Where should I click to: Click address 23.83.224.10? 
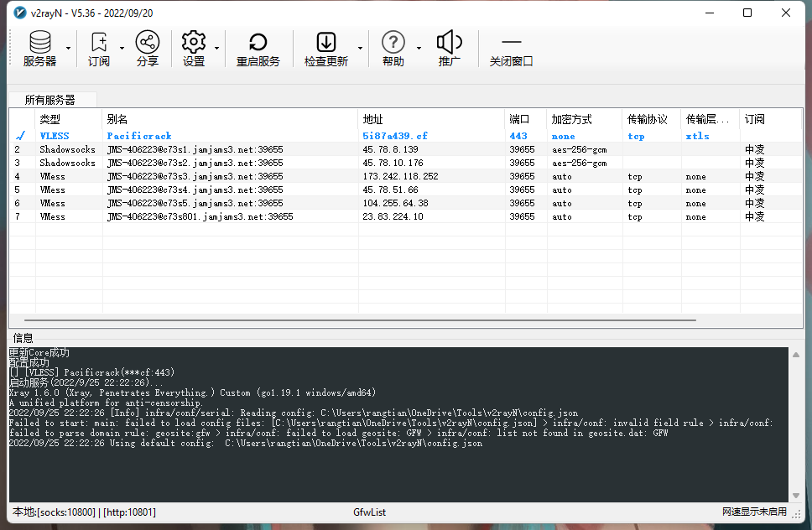pos(393,217)
